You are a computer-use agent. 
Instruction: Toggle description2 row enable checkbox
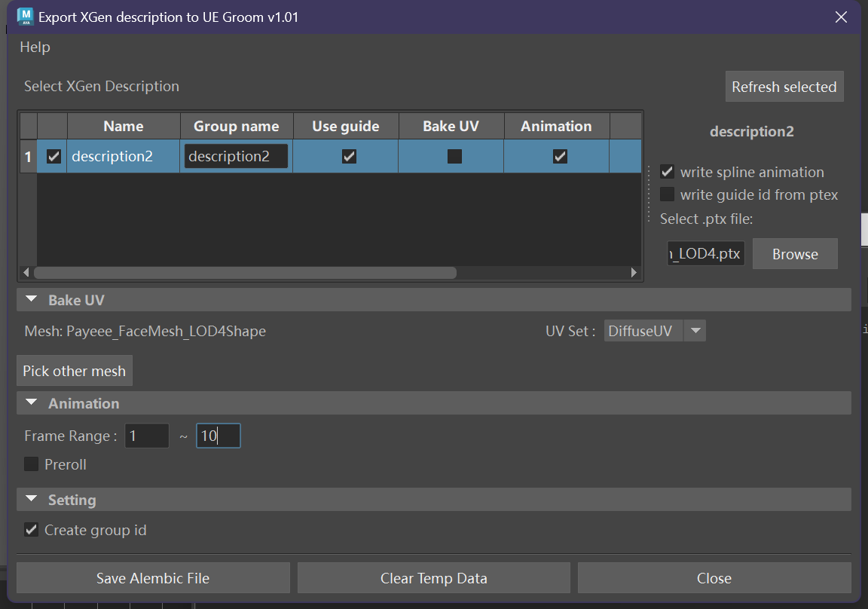coord(53,157)
